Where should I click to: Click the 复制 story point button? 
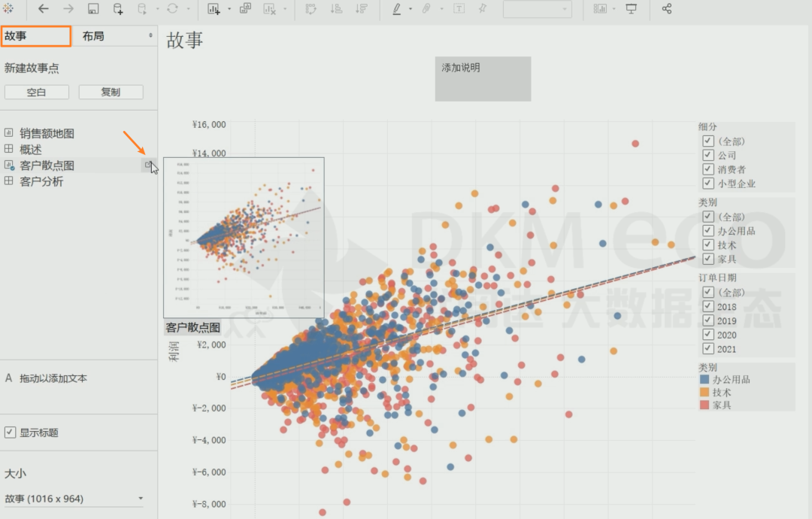pyautogui.click(x=111, y=92)
